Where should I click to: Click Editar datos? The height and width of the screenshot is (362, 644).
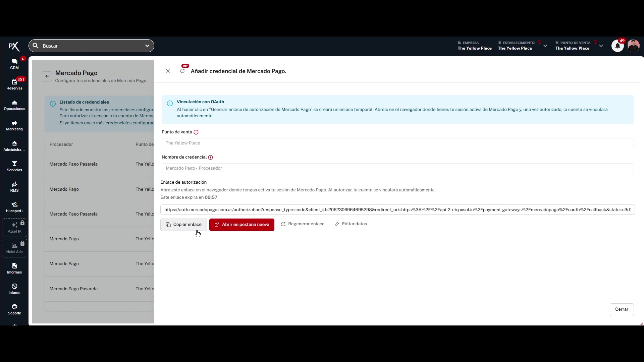point(351,224)
